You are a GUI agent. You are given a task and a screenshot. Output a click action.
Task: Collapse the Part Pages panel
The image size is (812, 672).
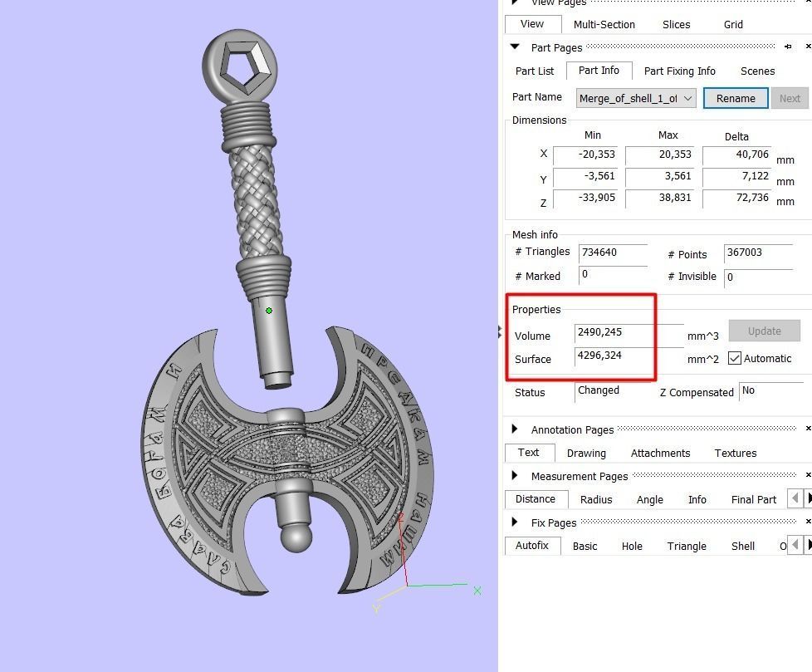[x=515, y=47]
